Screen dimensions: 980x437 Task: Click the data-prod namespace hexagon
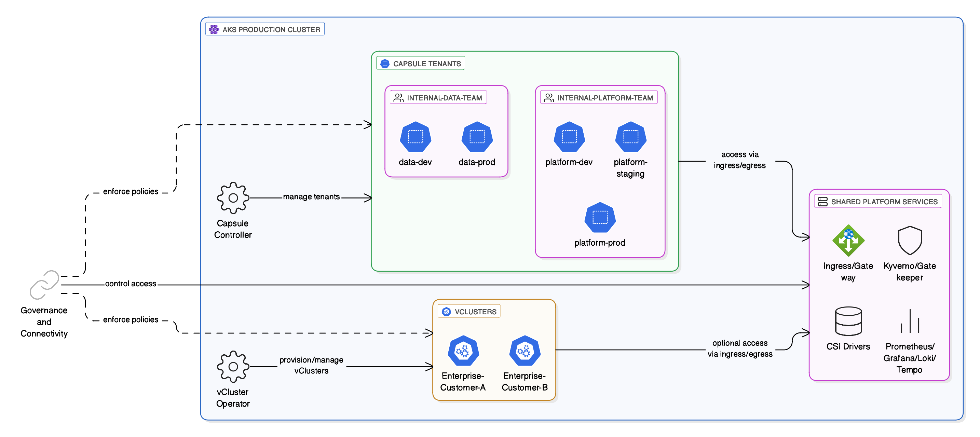[477, 137]
